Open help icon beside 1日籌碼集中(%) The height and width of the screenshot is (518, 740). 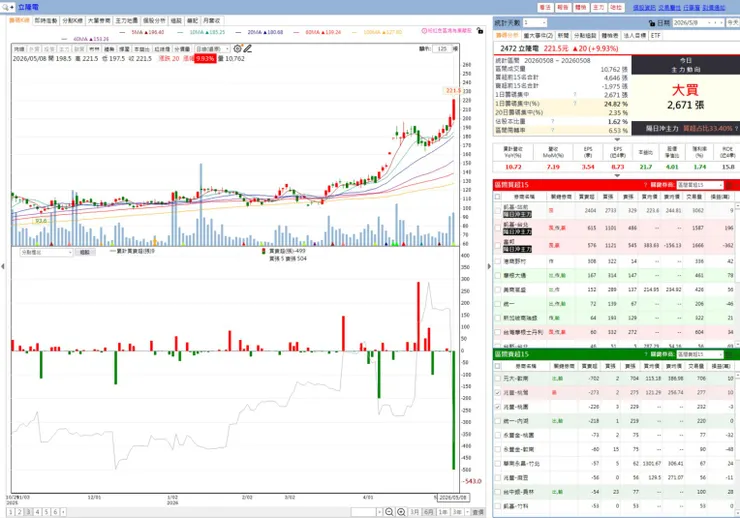[575, 103]
